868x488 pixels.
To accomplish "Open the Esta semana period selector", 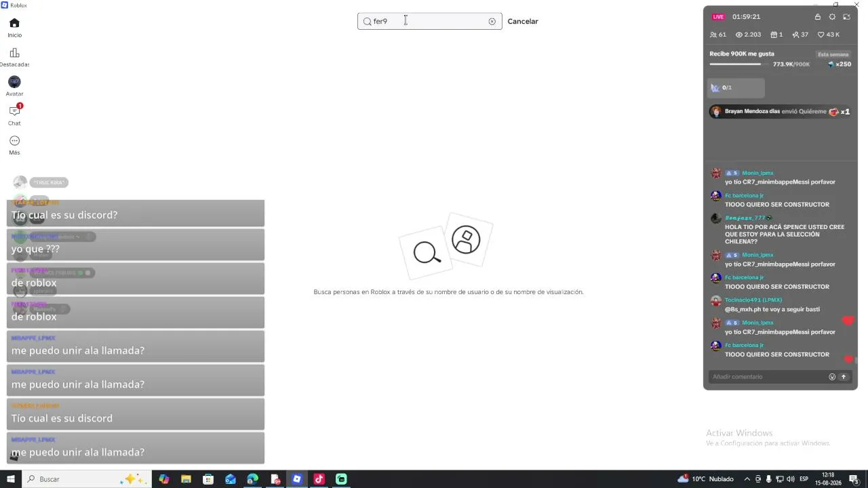I will tap(833, 54).
